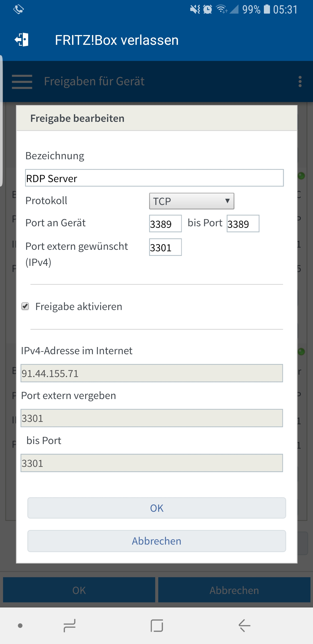
Task: Confirm the dialog with the OK button
Action: point(157,508)
